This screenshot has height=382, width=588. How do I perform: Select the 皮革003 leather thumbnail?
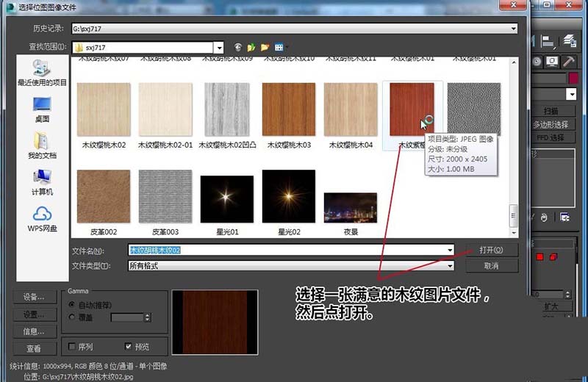click(165, 196)
